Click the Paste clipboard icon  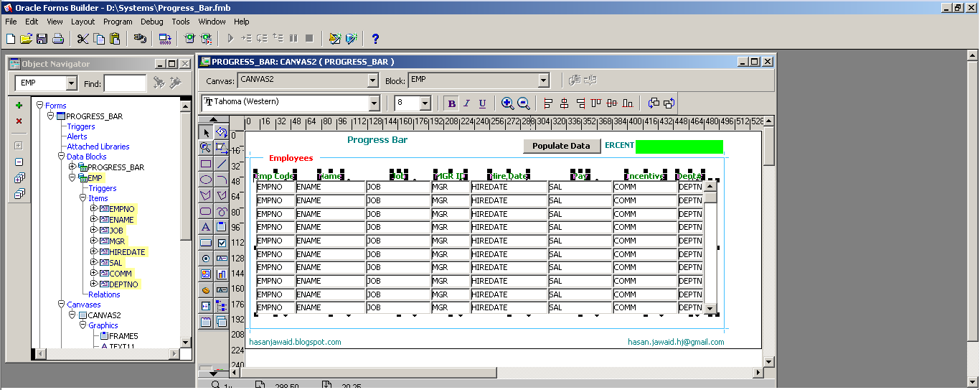point(115,39)
